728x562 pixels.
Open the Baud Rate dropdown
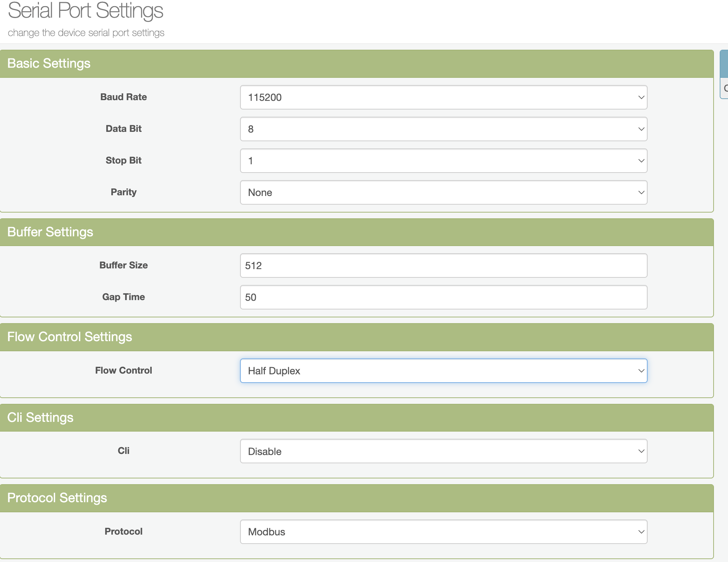[x=443, y=97]
